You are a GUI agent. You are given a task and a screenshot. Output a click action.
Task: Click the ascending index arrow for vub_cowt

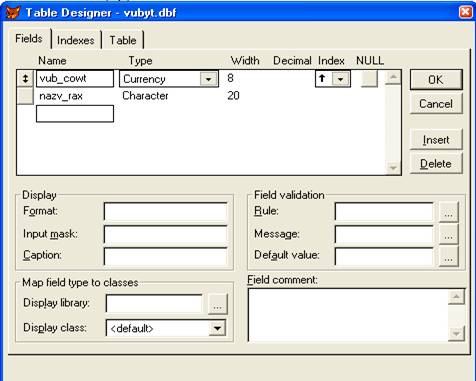click(x=322, y=79)
